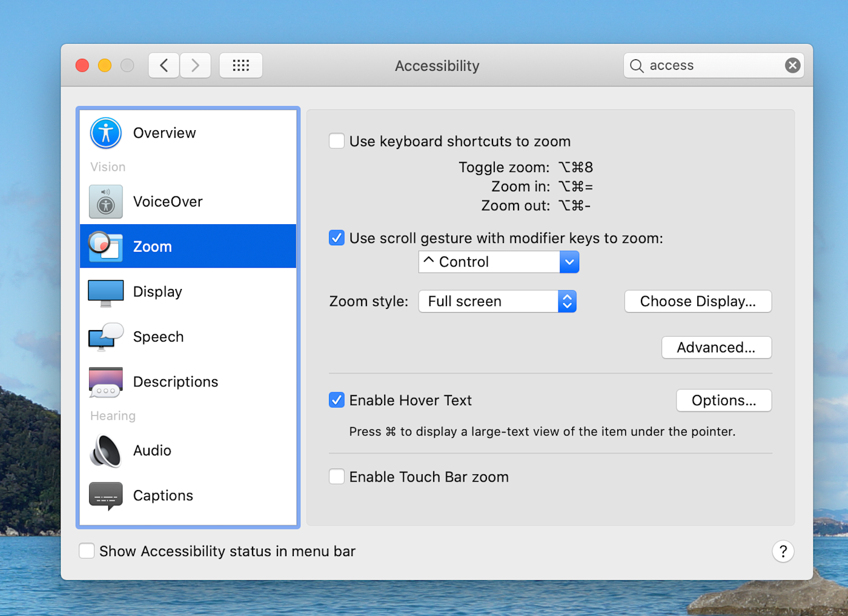Go back with the left arrow

[x=164, y=65]
